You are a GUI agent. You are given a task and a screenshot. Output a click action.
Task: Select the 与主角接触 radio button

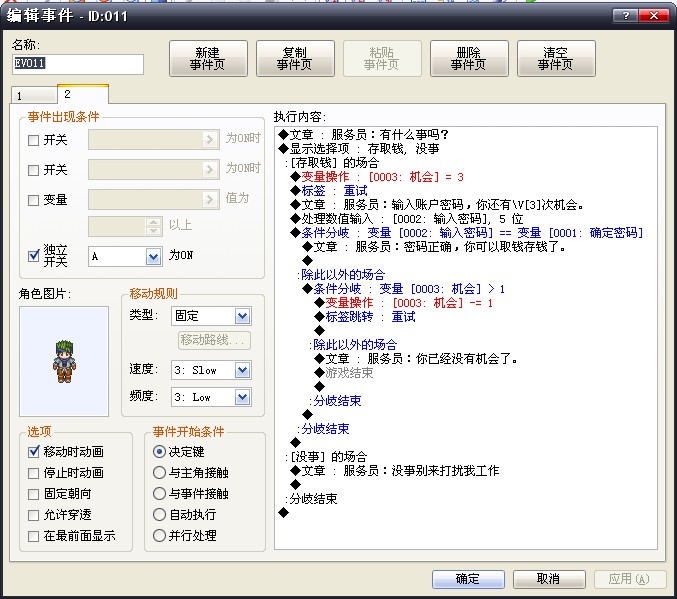(159, 472)
